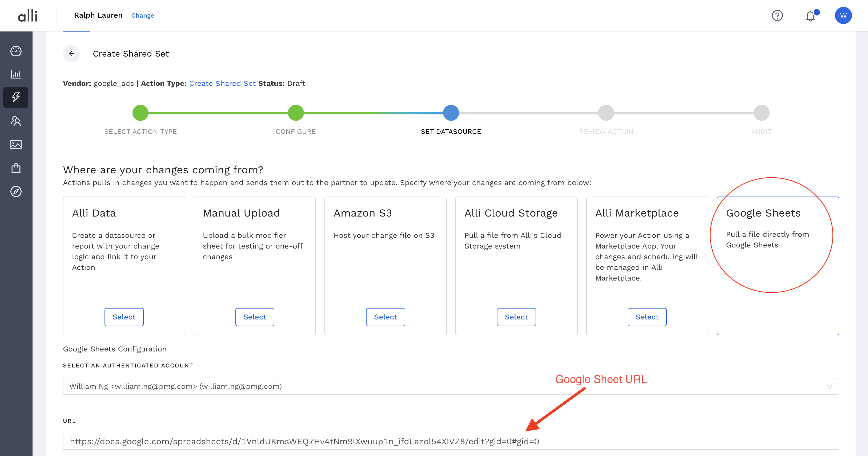Open the audiences people icon

coord(16,121)
